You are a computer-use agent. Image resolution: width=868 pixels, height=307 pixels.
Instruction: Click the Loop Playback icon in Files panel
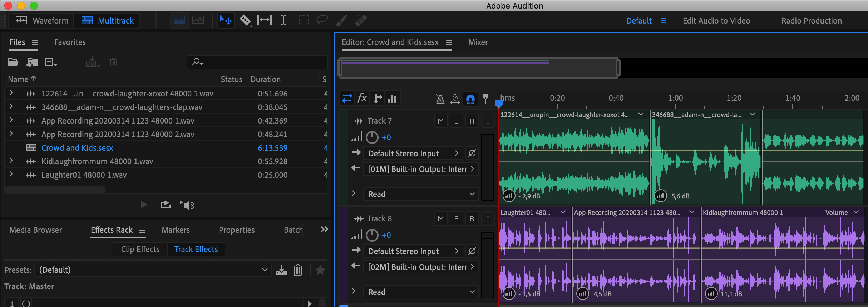click(x=166, y=205)
